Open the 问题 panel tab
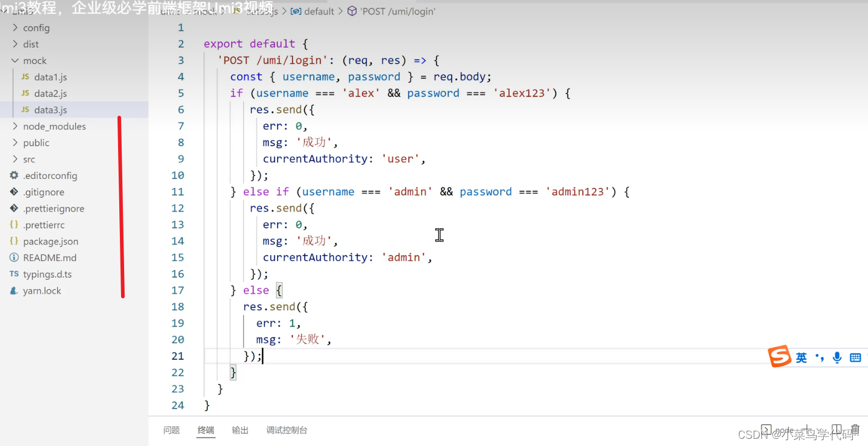868x446 pixels. pos(172,430)
